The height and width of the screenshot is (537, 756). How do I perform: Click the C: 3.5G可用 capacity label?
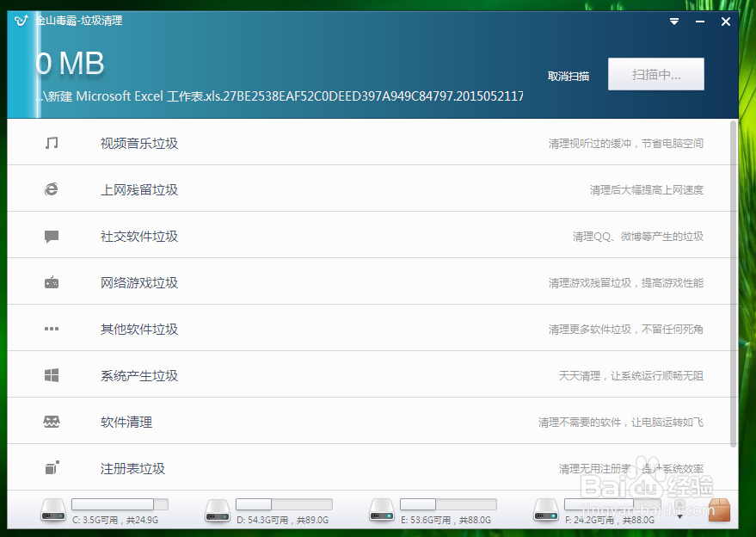[x=115, y=520]
